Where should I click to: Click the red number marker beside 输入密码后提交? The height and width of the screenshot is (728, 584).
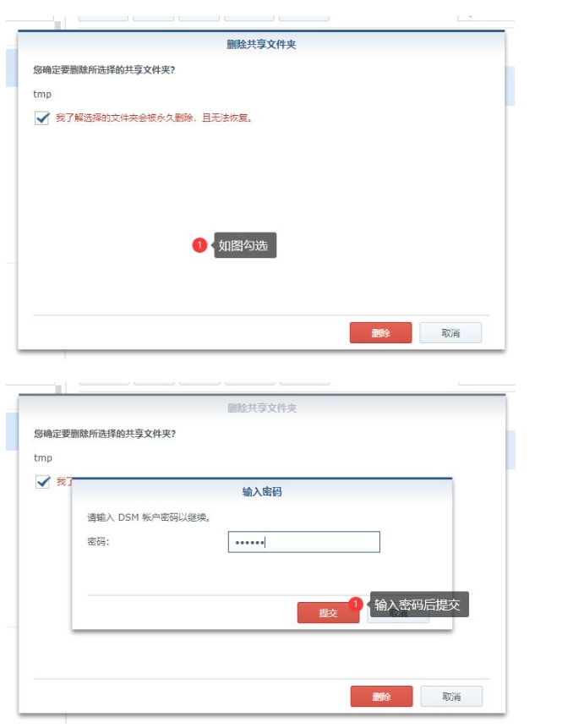pyautogui.click(x=356, y=604)
